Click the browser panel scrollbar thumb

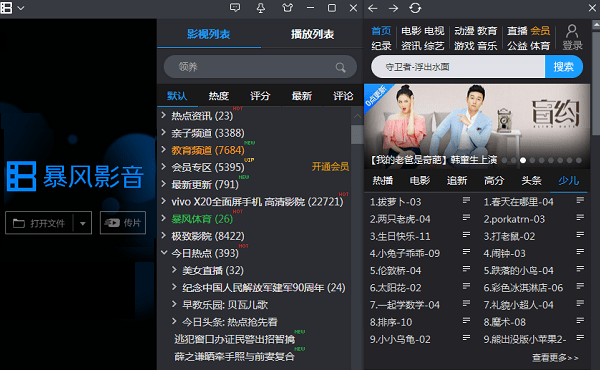tap(596, 82)
